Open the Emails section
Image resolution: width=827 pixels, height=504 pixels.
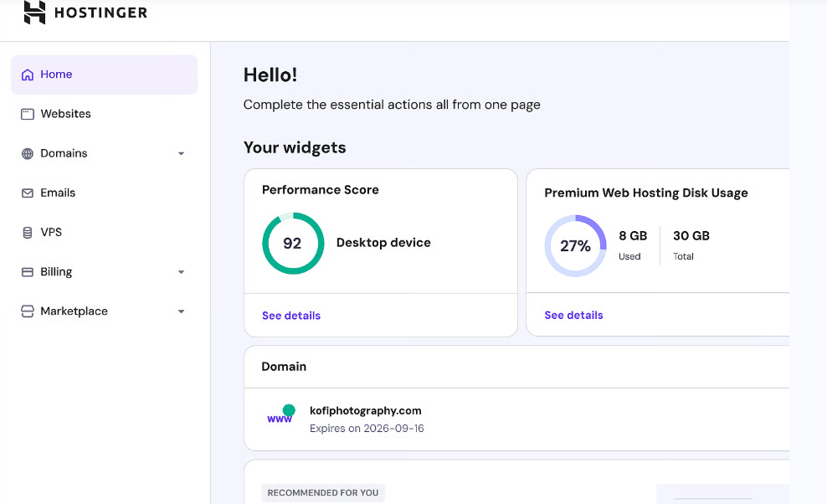pos(105,193)
